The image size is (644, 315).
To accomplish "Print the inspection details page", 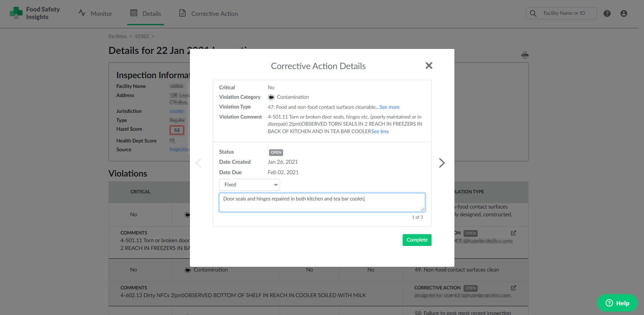I will coord(525,55).
